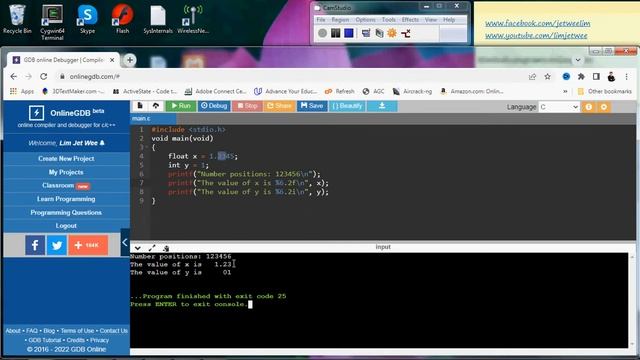Click the CamStudio pause button
Image resolution: width=640 pixels, height=360 pixels.
coord(336,33)
